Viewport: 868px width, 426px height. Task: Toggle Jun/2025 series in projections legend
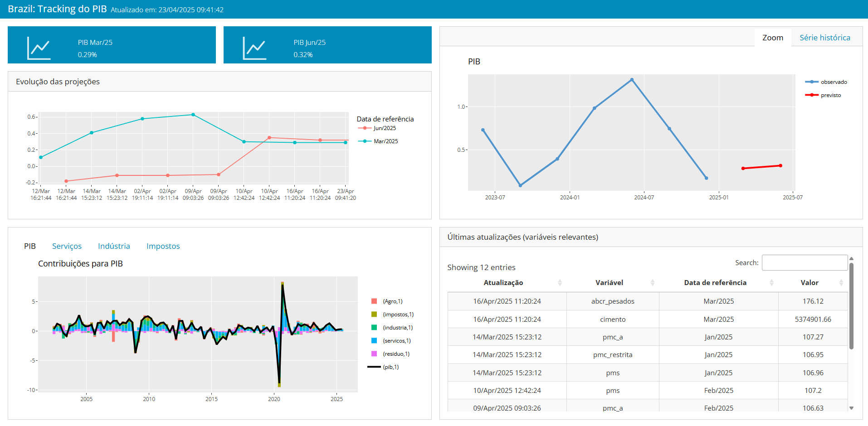pyautogui.click(x=384, y=128)
